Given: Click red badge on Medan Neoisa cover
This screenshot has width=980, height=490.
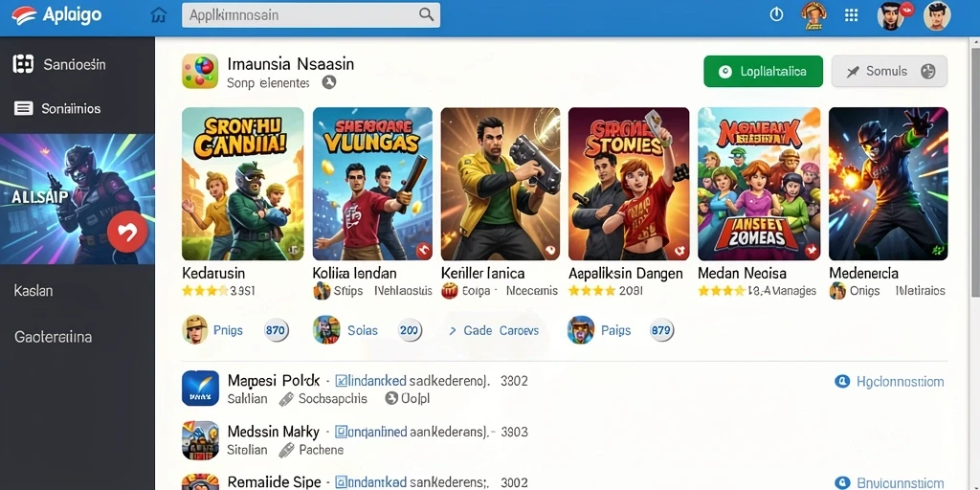Looking at the screenshot, I should 812,251.
